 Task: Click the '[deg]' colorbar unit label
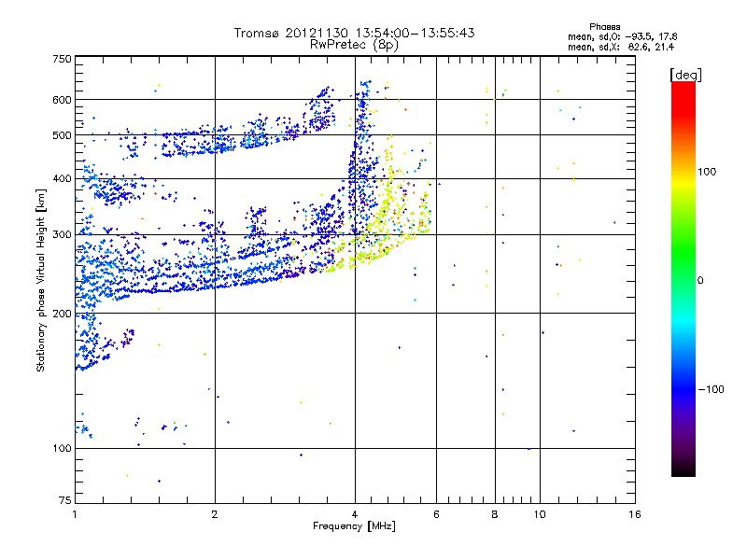point(685,75)
